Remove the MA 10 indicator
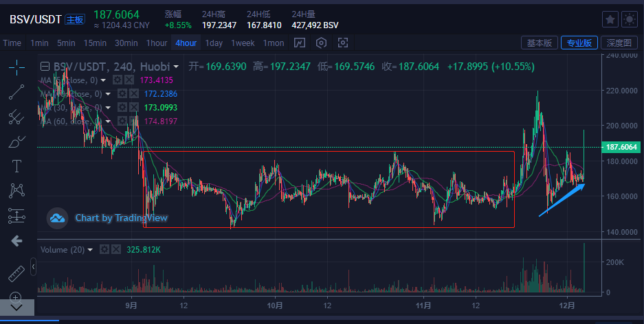Viewport: 644px width, 324px height. point(133,94)
